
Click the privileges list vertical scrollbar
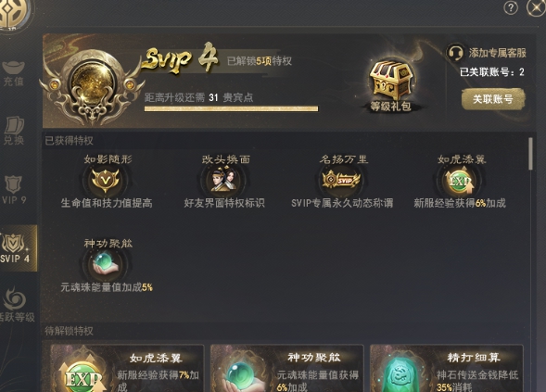(530, 154)
